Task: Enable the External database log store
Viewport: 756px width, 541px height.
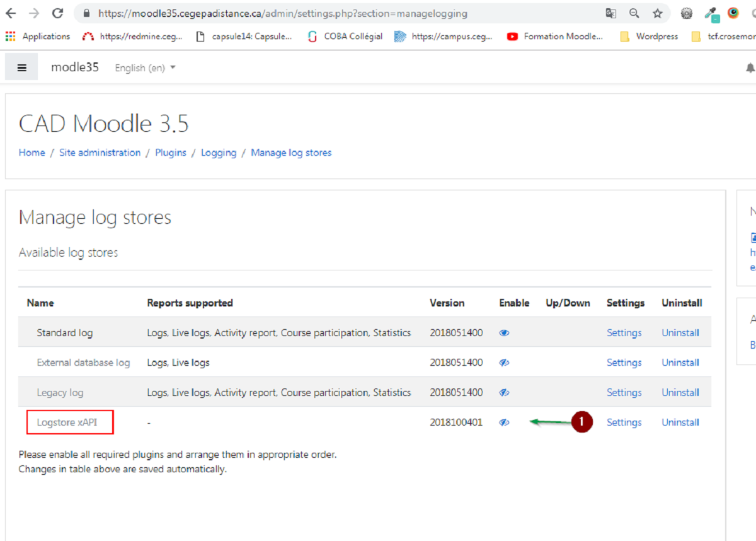Action: point(504,363)
